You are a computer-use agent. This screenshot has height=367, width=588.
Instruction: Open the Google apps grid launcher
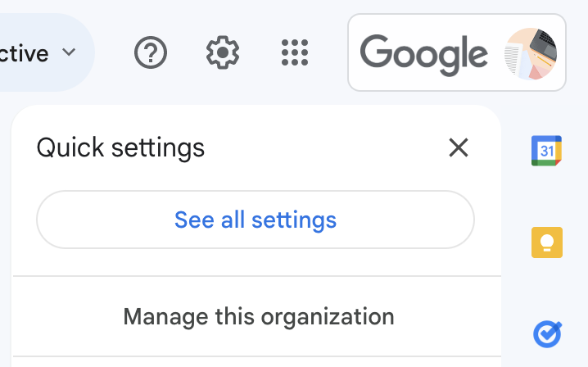point(294,53)
